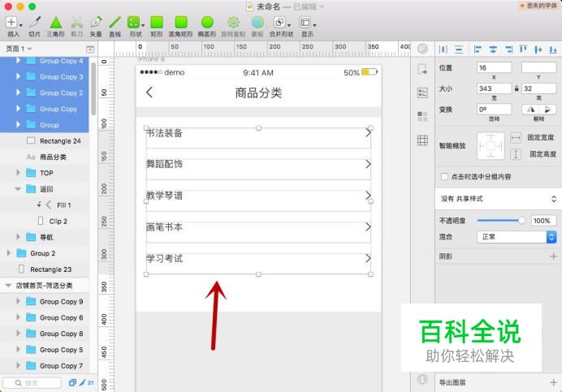Screen dimensions: 562x392
Task: Expand the Group Copy 4 layer
Action: tap(19, 61)
